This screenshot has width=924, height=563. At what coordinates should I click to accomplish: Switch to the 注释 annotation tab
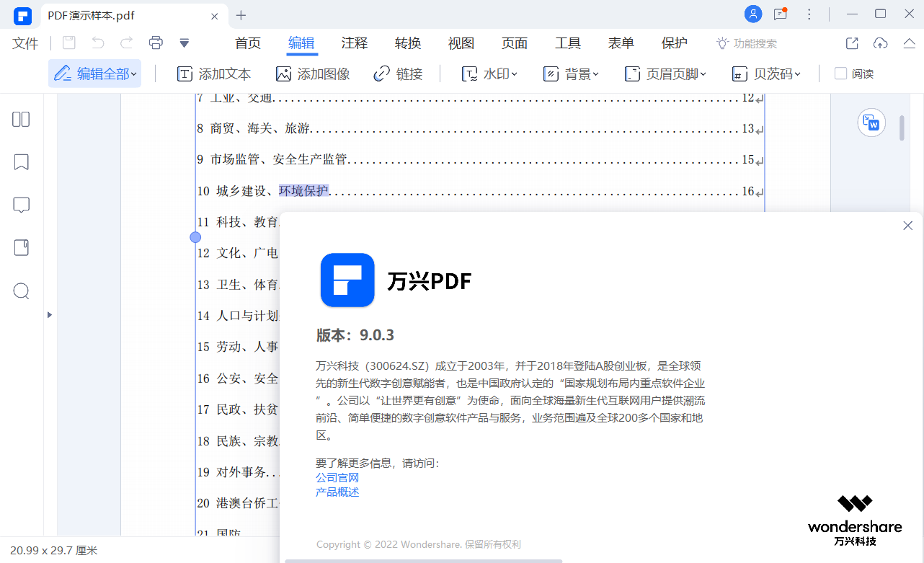click(x=355, y=43)
